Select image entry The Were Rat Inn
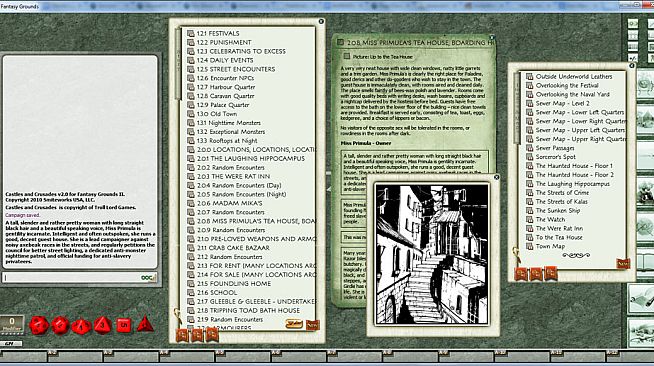 click(559, 228)
